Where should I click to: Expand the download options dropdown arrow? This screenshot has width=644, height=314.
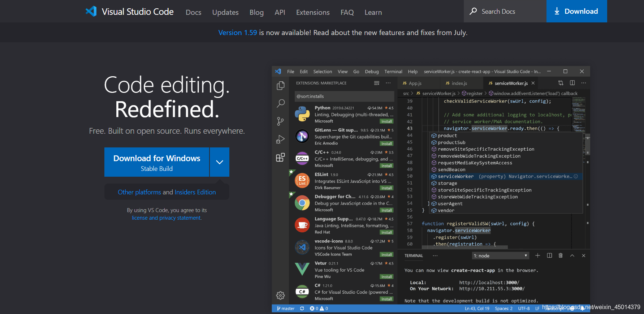[220, 162]
